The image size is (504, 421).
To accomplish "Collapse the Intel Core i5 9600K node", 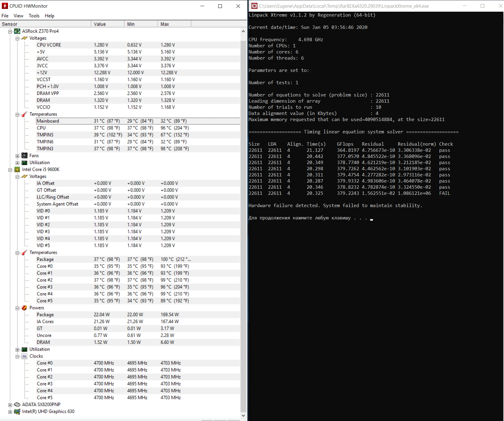I will tap(10, 170).
